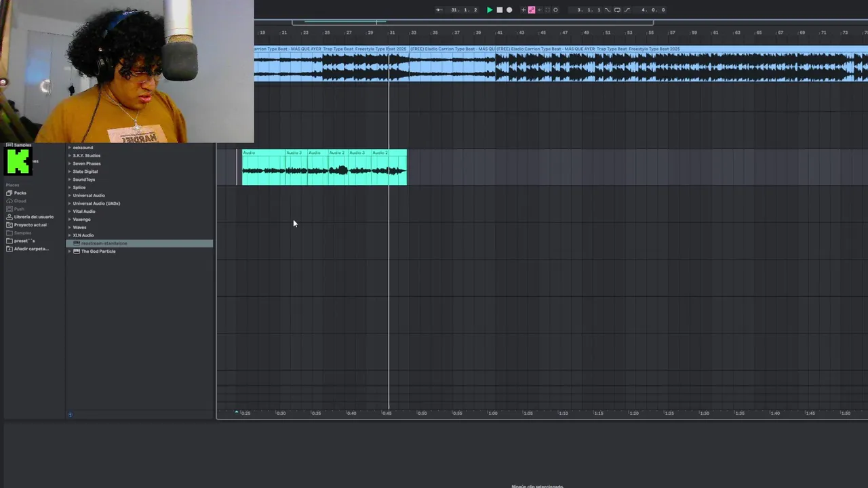Image resolution: width=868 pixels, height=488 pixels.
Task: Open Push in the Places list
Action: 19,209
